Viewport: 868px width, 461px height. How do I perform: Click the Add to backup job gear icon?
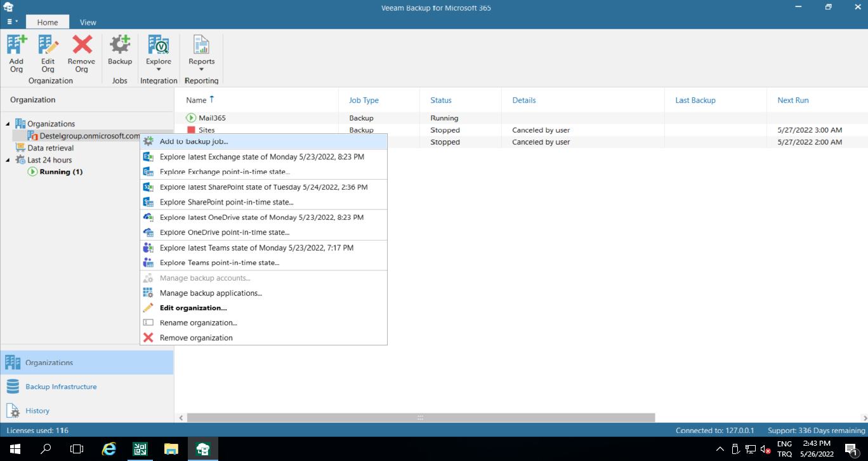click(148, 142)
